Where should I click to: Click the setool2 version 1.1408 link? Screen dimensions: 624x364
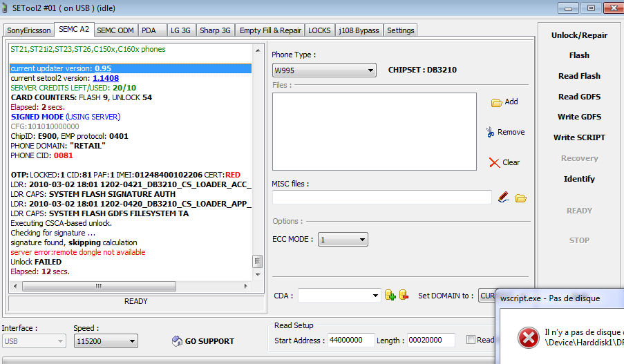click(x=106, y=78)
